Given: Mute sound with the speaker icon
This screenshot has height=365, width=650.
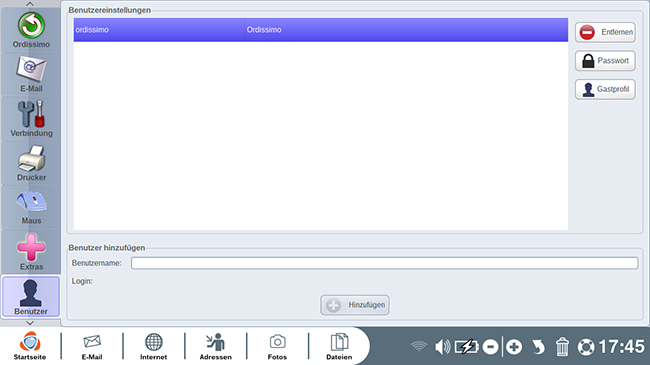Looking at the screenshot, I should click(442, 347).
